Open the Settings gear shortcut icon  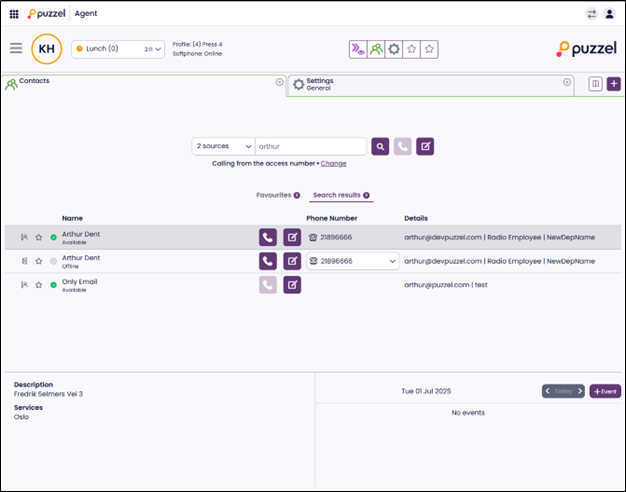(x=394, y=50)
